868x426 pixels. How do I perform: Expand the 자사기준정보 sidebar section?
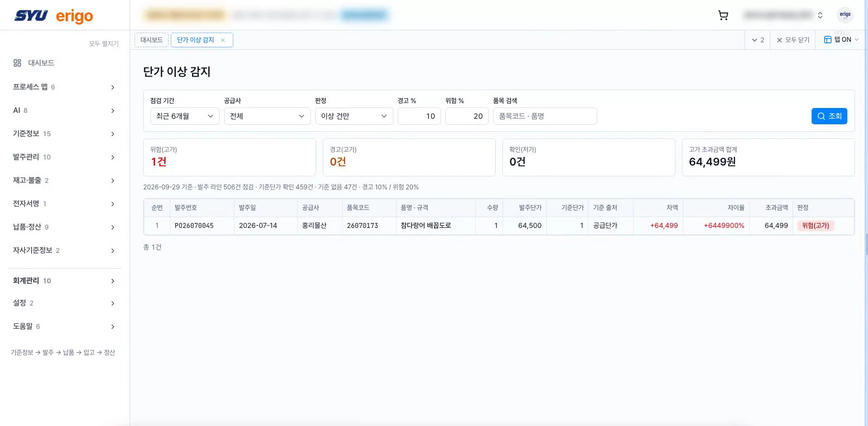point(65,250)
